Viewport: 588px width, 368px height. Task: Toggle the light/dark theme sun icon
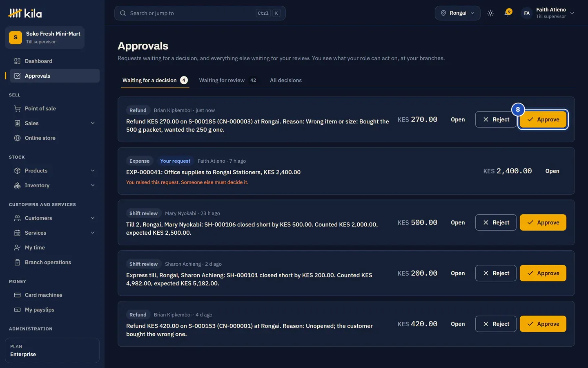coord(490,13)
